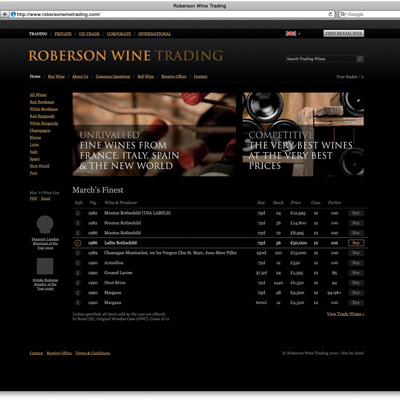Click the Drinks Business retailer award badge
The width and height of the screenshot is (400, 400).
45,266
